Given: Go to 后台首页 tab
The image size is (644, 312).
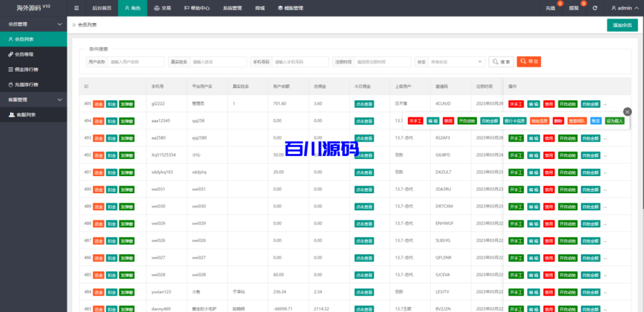Looking at the screenshot, I should point(101,8).
